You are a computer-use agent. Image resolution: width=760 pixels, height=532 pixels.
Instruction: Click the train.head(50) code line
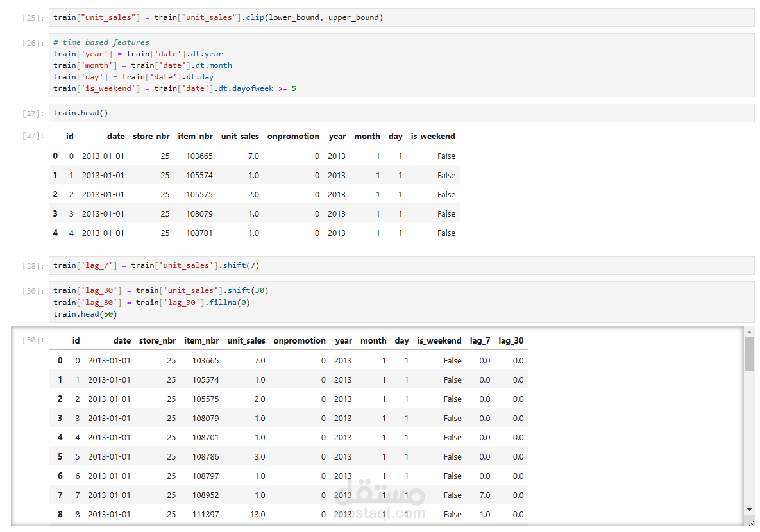coord(85,314)
